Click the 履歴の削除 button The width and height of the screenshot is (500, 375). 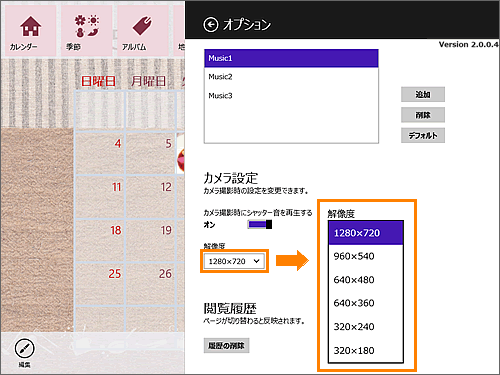226,346
